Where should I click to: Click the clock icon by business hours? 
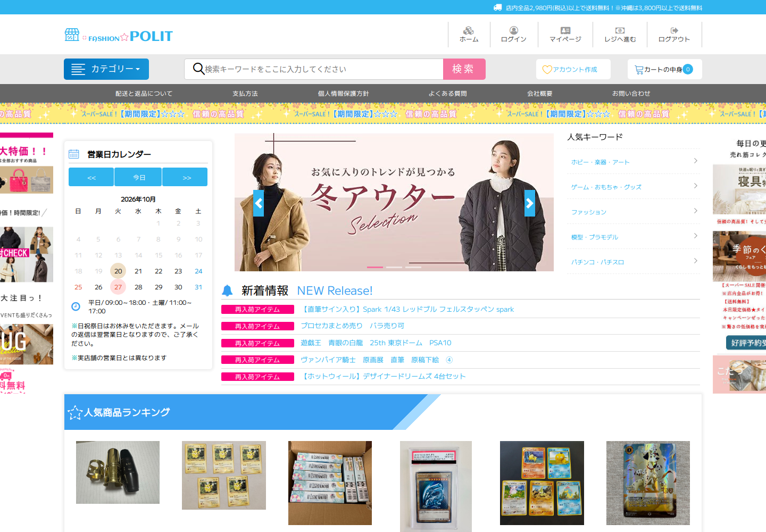click(76, 306)
